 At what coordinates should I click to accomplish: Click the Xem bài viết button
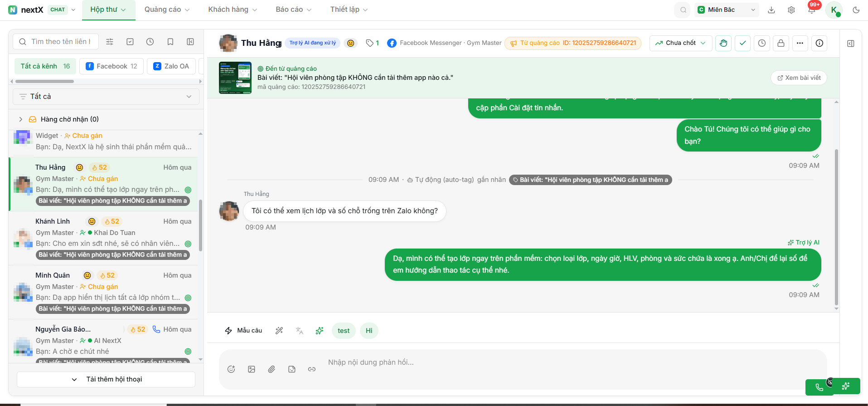(799, 78)
